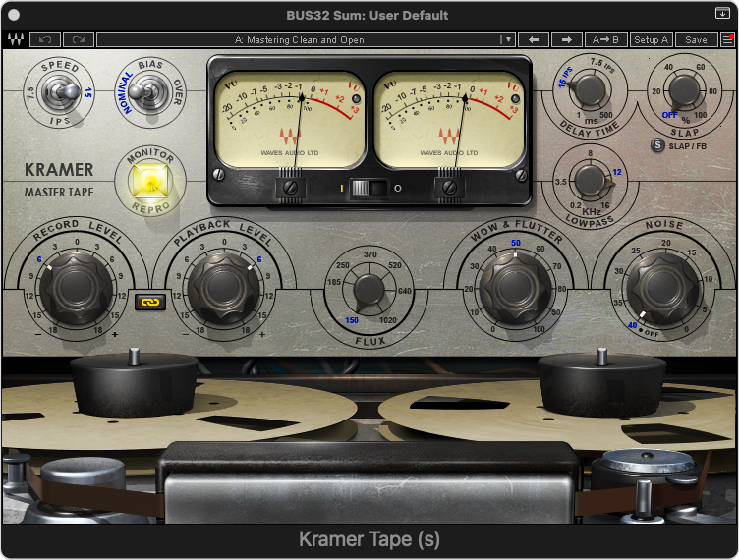Click the KRAMER MASTER TAPE logo text
This screenshot has height=560, width=739.
59,180
